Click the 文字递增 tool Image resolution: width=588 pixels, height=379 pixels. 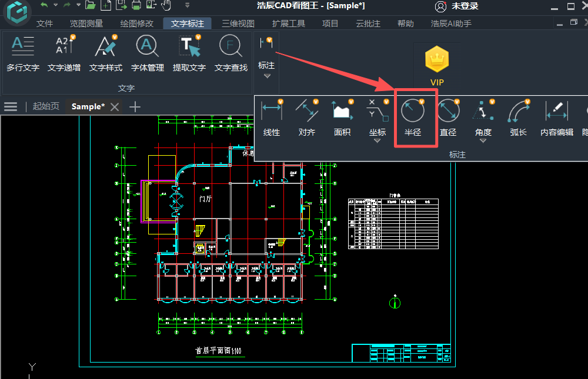[64, 53]
